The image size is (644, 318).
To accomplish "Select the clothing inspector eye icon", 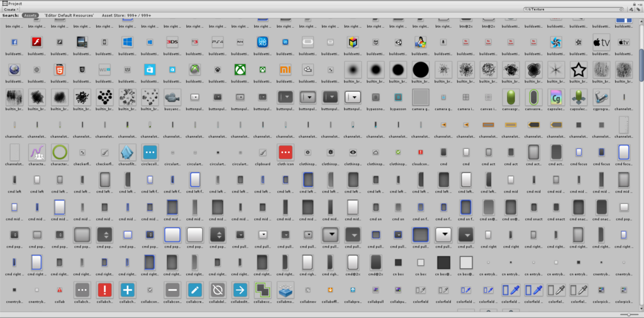I will 352,152.
